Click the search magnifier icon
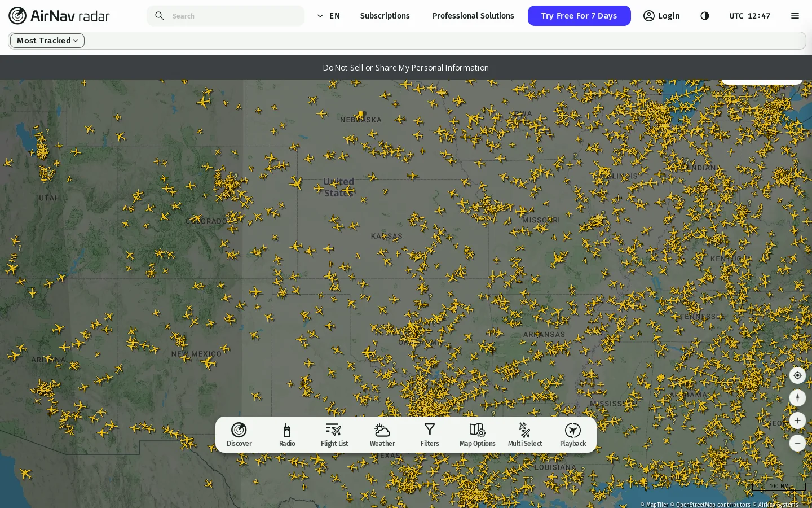 click(160, 16)
